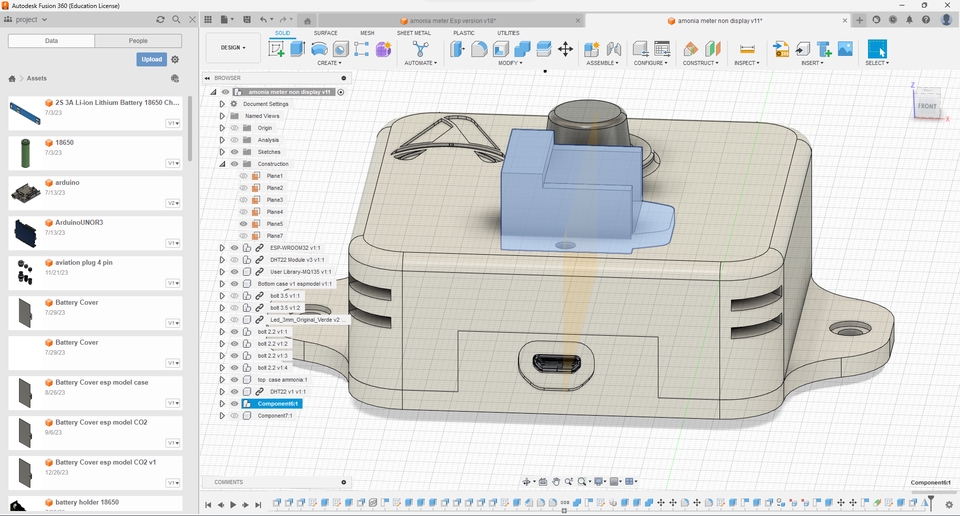Activate the Select tool icon
960x516 pixels.
coord(877,49)
